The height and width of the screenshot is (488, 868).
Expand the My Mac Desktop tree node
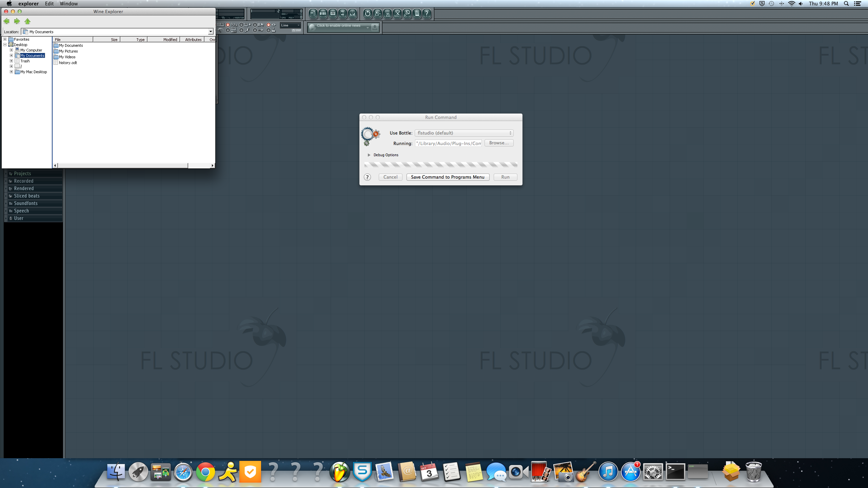click(x=11, y=72)
